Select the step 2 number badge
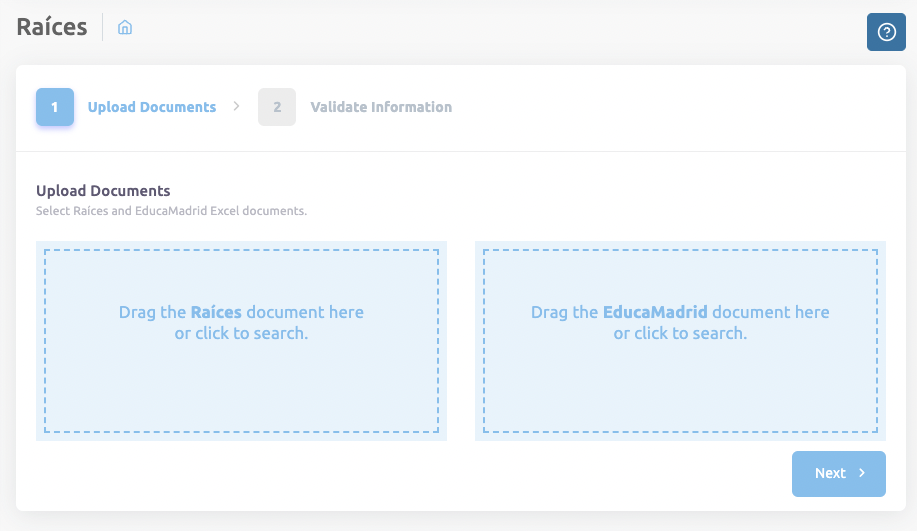The height and width of the screenshot is (531, 917). pos(277,107)
